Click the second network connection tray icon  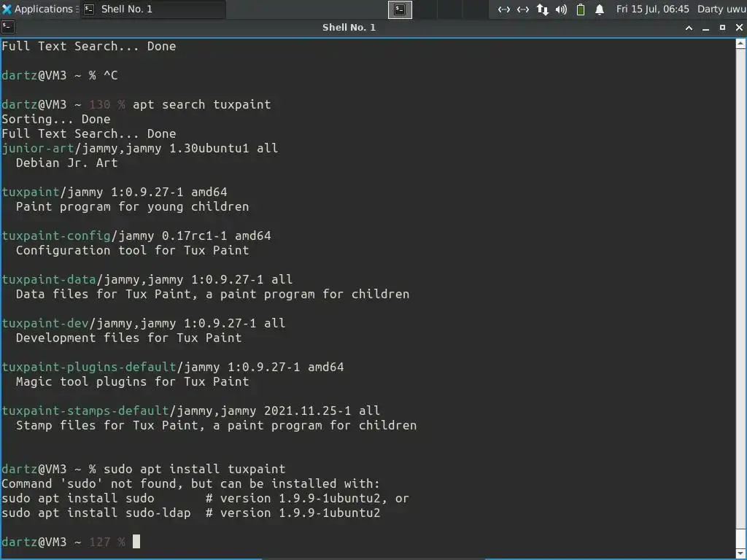coord(522,9)
